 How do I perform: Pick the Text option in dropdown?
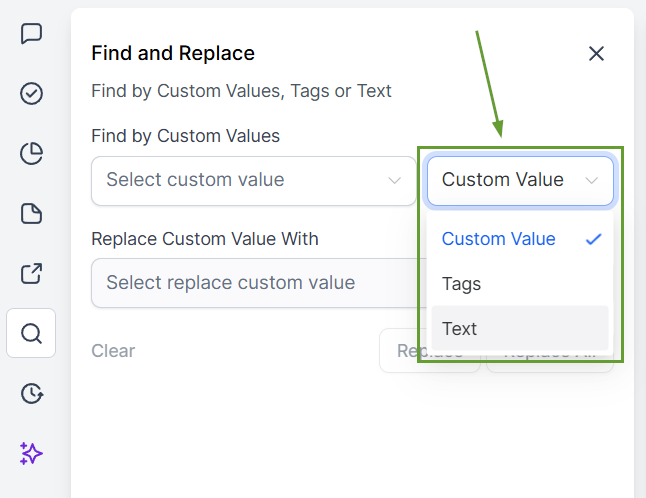(x=460, y=328)
